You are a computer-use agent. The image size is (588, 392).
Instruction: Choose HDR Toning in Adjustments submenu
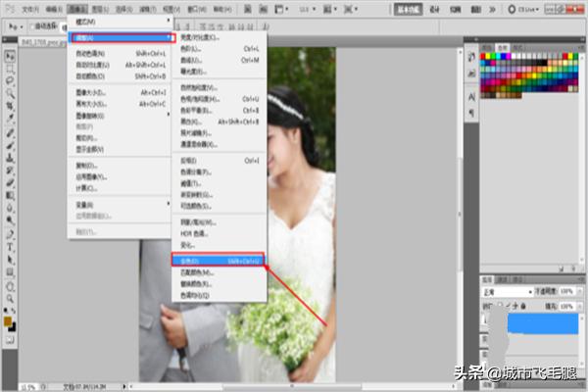(220, 233)
